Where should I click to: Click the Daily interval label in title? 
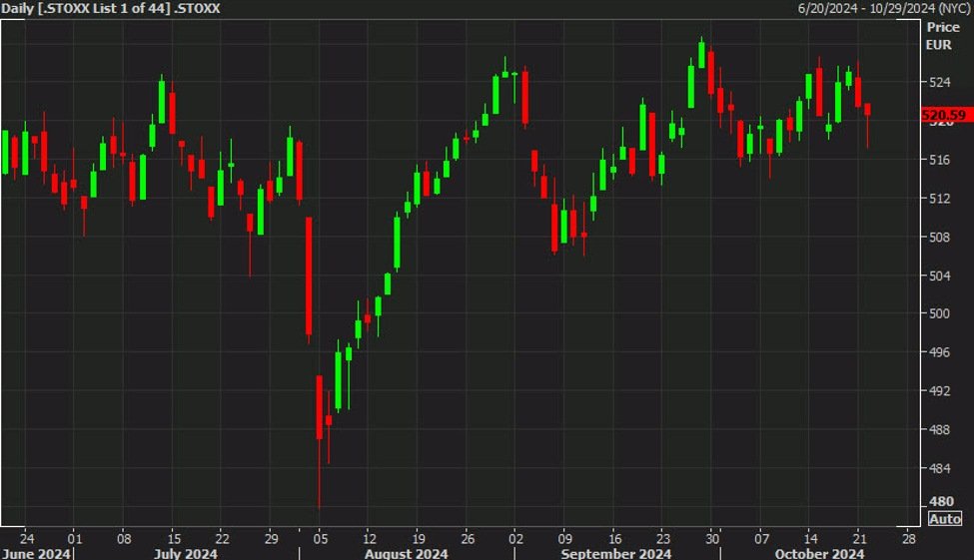(18, 9)
